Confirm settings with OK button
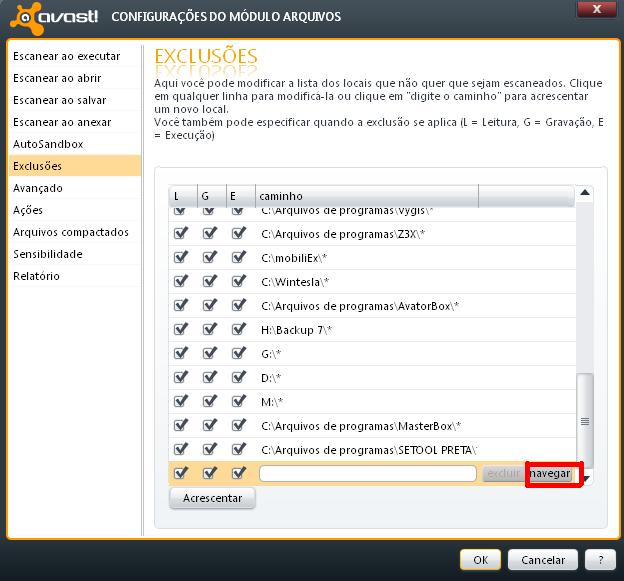624x581 pixels. point(480,560)
